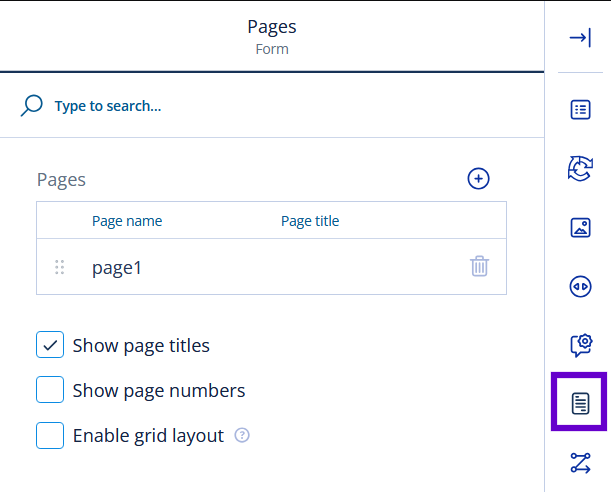Open the General list icon in the sidebar
This screenshot has height=492, width=611.
580,109
